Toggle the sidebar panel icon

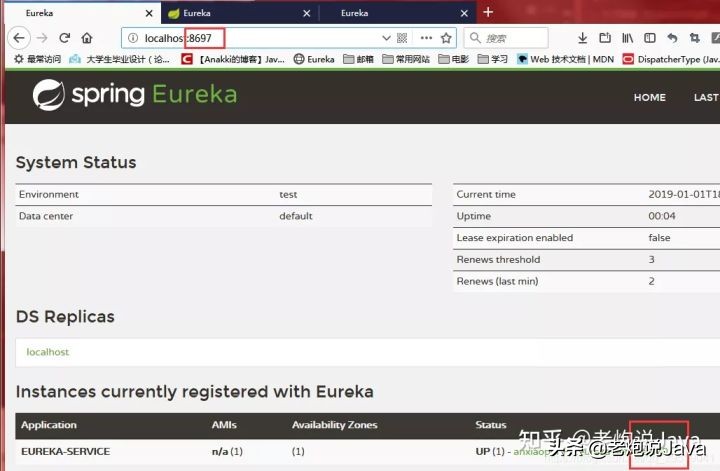pos(650,38)
